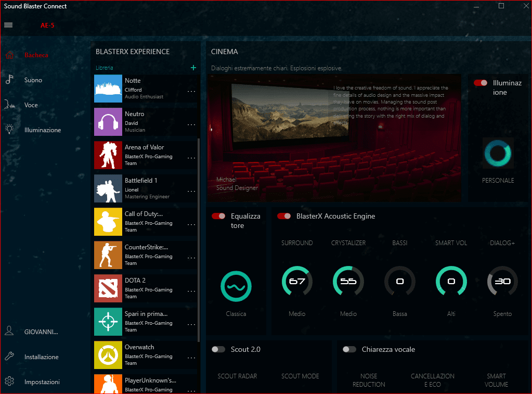Image resolution: width=532 pixels, height=394 pixels.
Task: Expand the DOTA 2 profile options dots
Action: click(191, 291)
